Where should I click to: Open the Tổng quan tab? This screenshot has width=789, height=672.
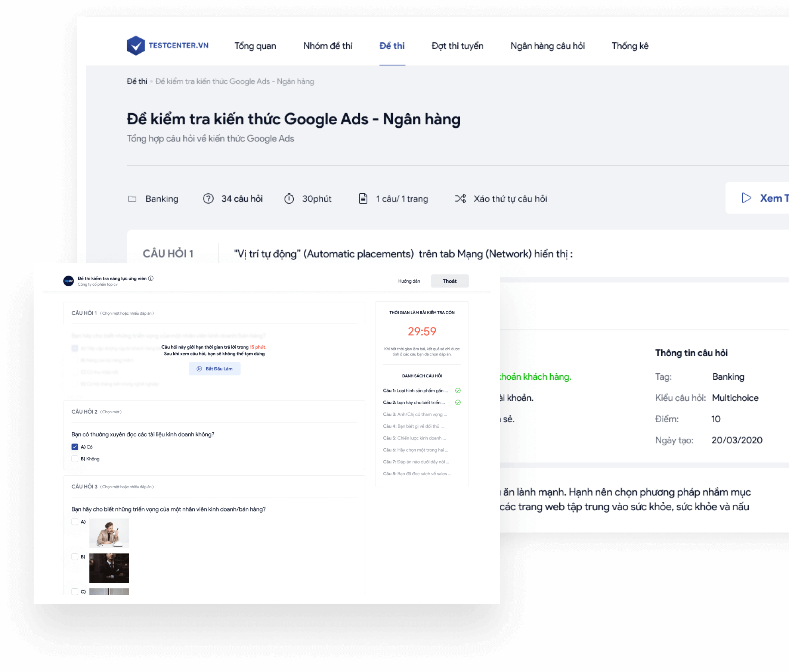coord(255,46)
